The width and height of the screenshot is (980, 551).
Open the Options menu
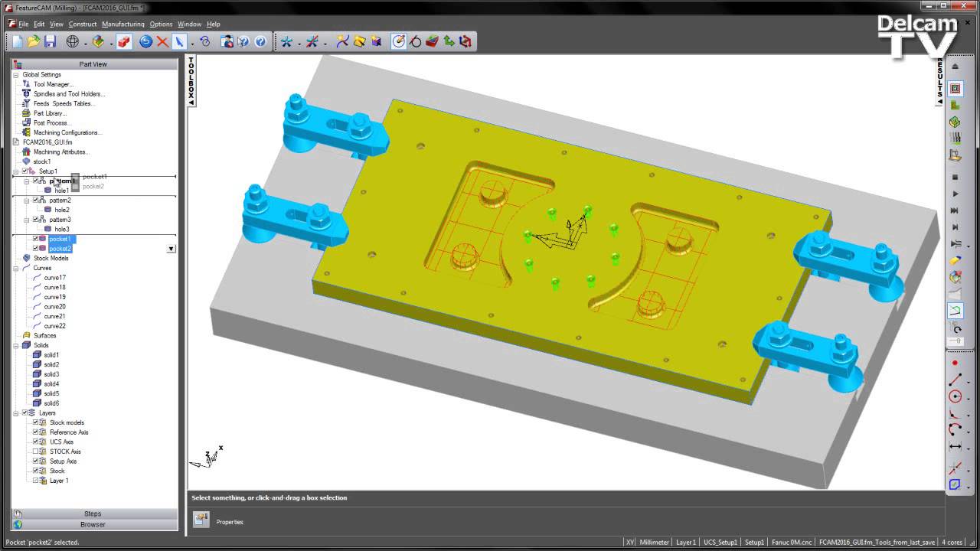point(161,24)
